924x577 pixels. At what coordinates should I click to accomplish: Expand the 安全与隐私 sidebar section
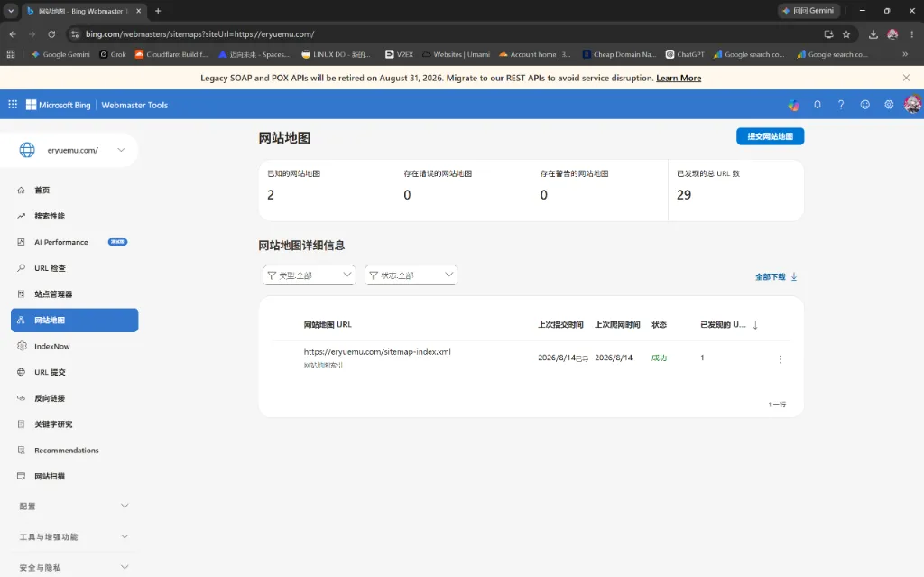74,568
